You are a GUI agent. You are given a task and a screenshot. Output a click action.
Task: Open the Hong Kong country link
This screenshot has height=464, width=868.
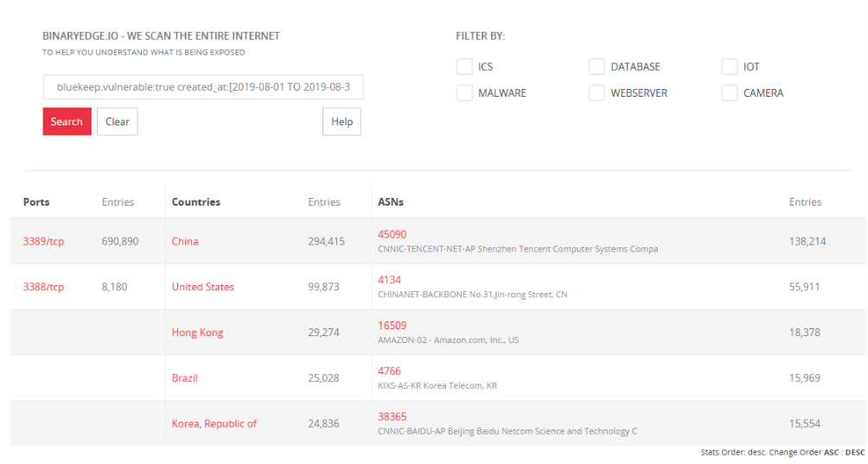pyautogui.click(x=197, y=333)
